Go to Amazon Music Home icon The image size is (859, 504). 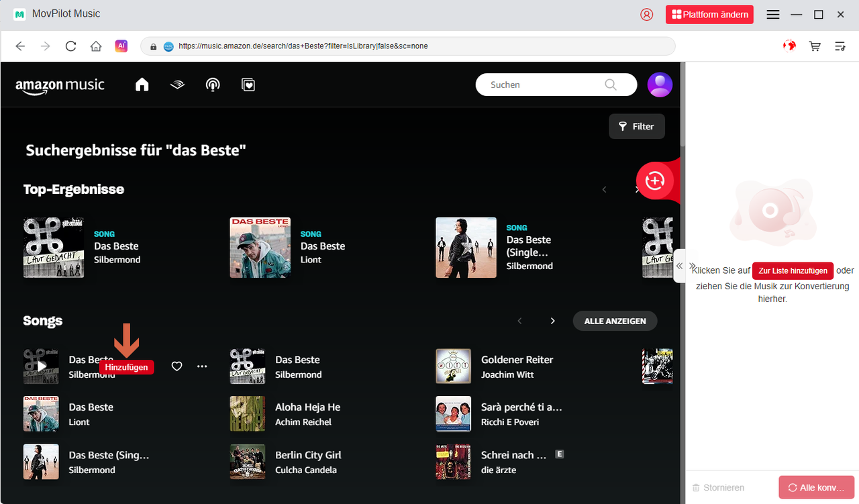pyautogui.click(x=142, y=85)
